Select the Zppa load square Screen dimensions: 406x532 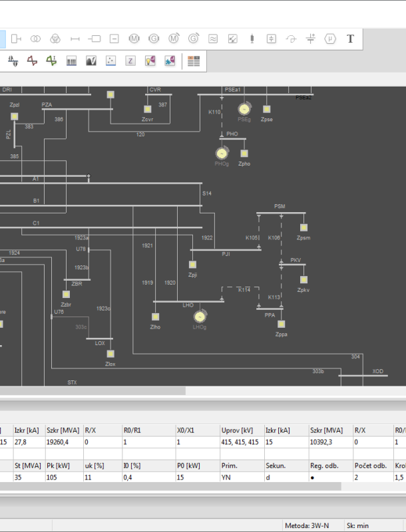pos(281,324)
